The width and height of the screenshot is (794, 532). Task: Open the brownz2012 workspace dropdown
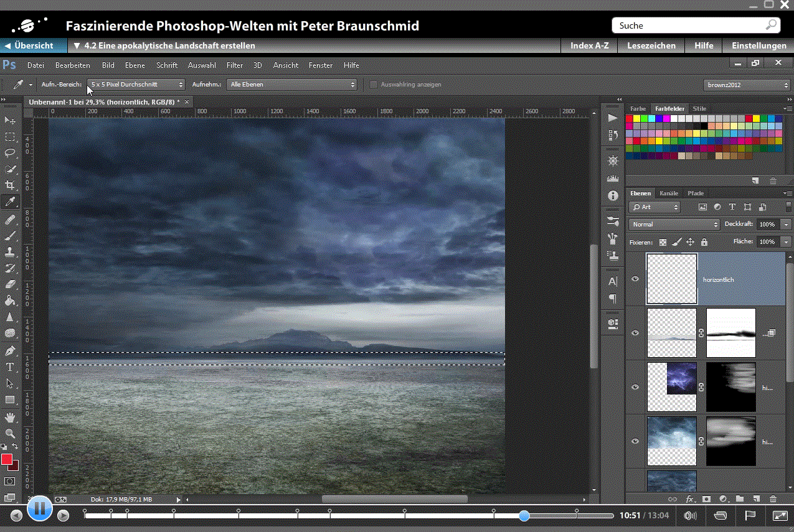(747, 85)
